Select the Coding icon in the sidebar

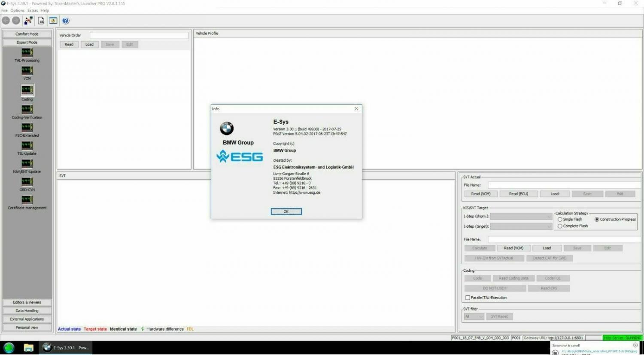coord(27,90)
